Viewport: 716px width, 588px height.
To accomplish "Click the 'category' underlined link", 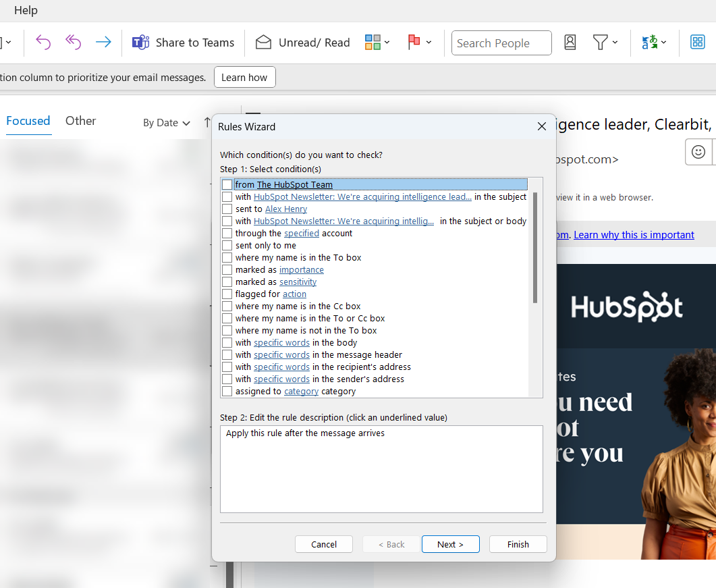I will [x=302, y=391].
